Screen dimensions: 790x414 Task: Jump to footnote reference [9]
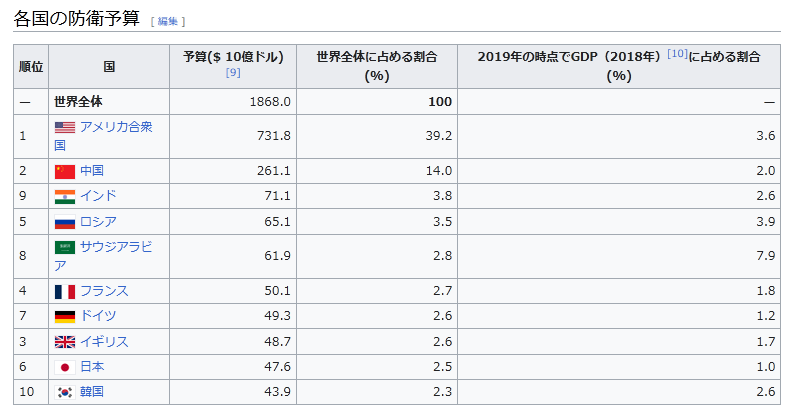233,73
